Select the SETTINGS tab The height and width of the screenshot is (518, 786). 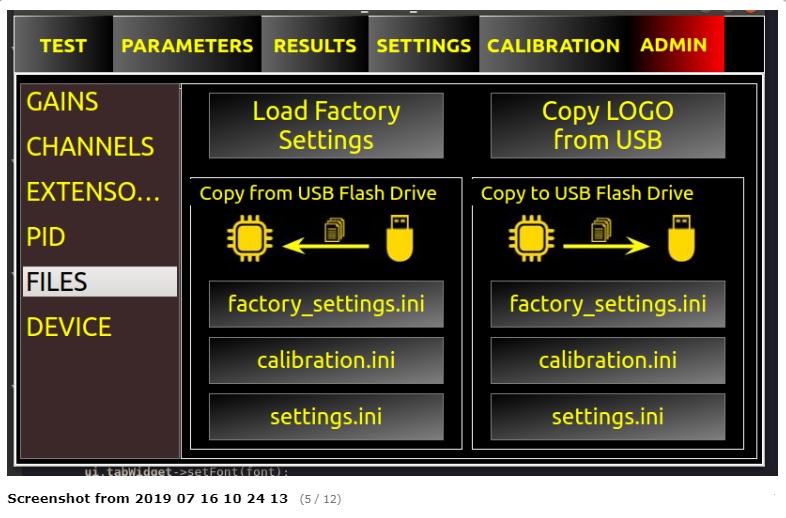(424, 45)
